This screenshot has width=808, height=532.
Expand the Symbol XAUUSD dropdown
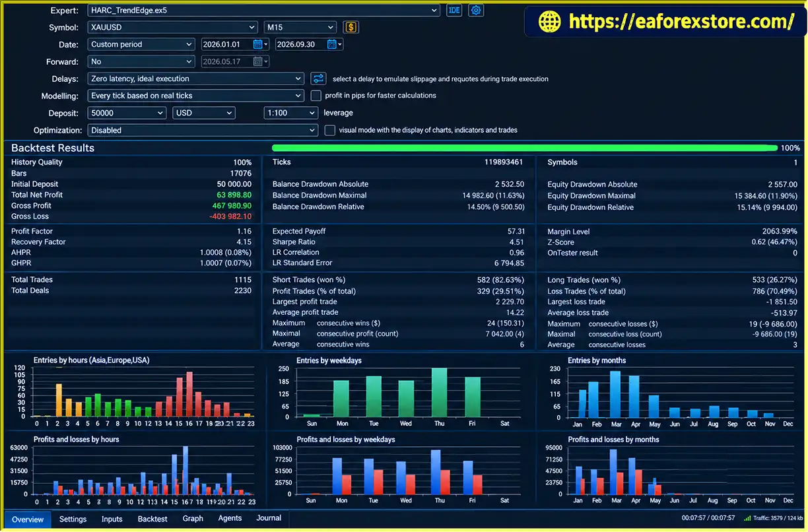pyautogui.click(x=173, y=27)
